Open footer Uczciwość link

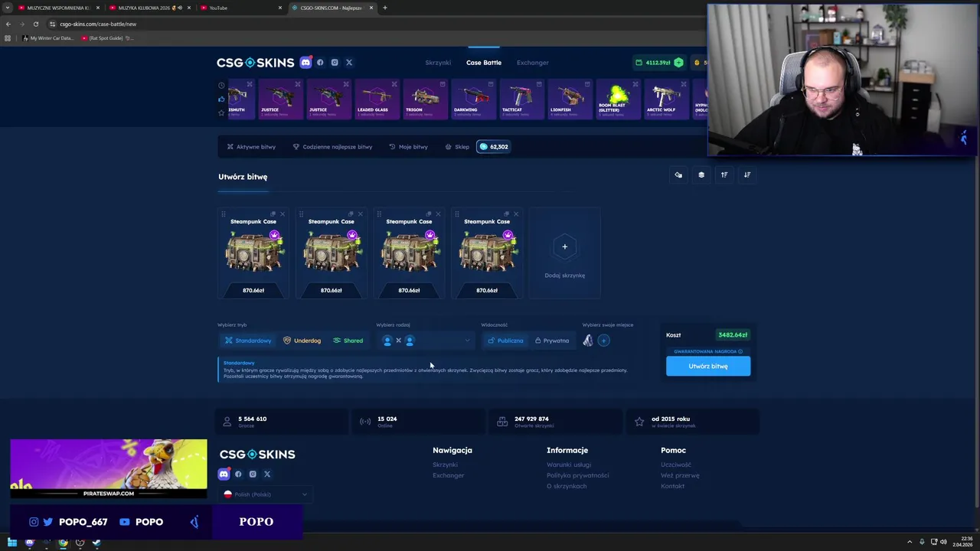tap(676, 465)
